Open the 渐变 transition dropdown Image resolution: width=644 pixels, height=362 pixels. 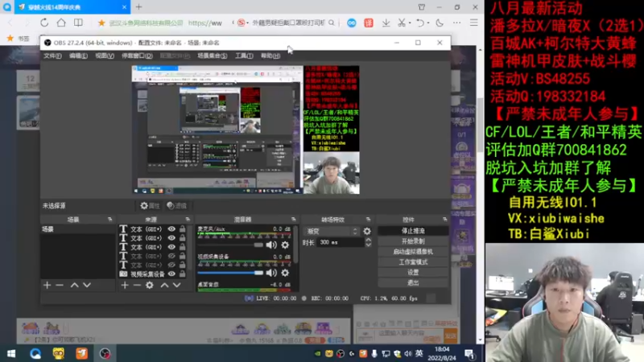point(332,232)
